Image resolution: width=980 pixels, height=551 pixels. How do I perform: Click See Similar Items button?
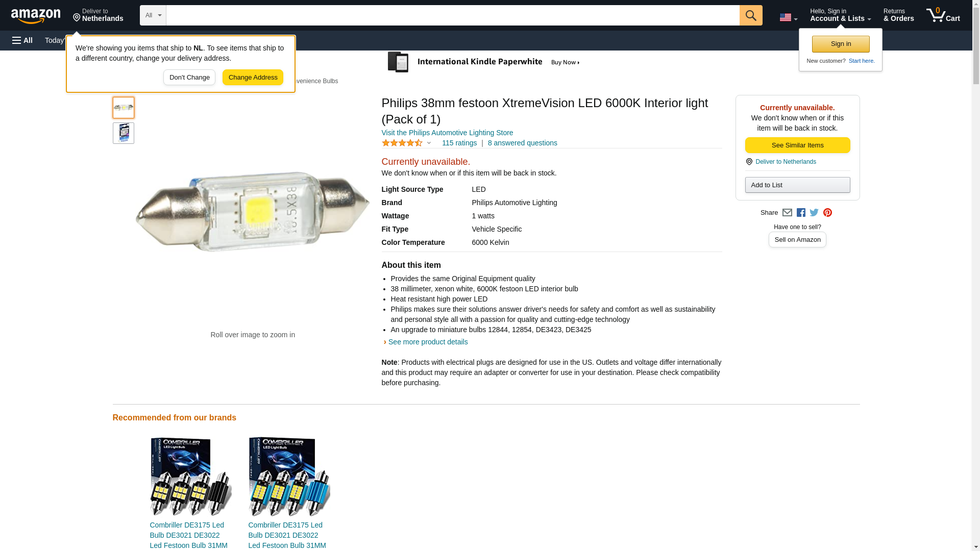(x=797, y=145)
